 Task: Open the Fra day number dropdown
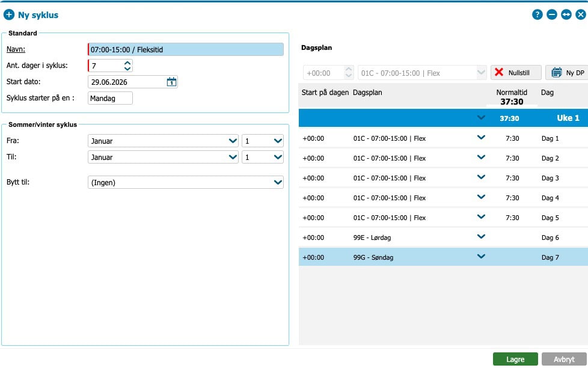(263, 141)
